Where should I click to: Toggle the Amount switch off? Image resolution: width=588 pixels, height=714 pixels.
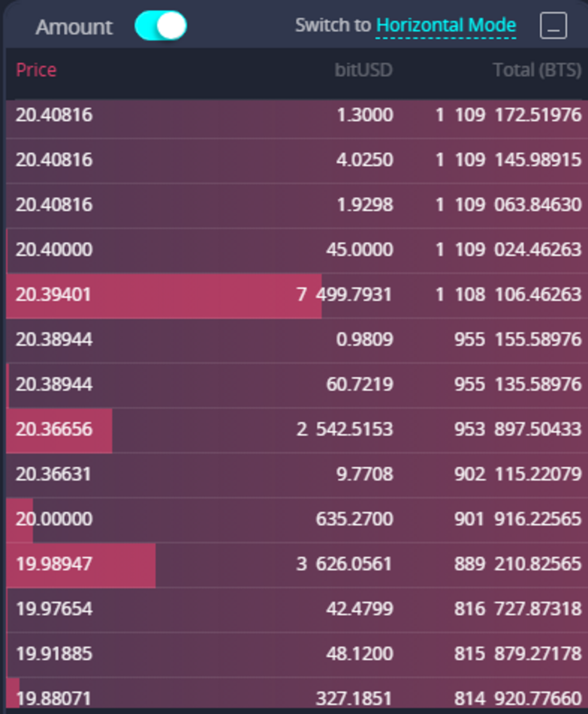(161, 26)
